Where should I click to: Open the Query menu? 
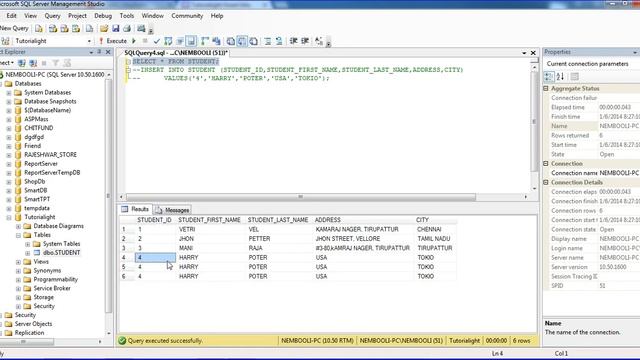click(x=52, y=16)
